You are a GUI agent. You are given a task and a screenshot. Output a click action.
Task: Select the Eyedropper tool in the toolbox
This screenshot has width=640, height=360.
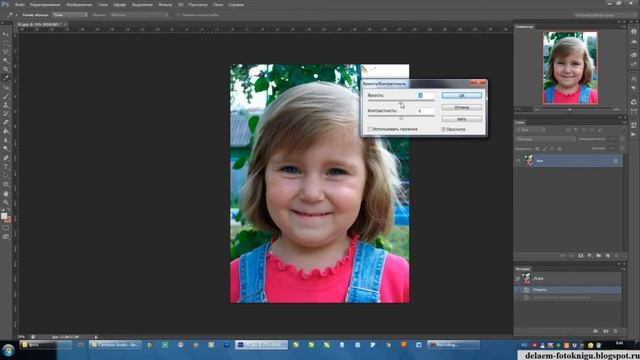tap(6, 78)
